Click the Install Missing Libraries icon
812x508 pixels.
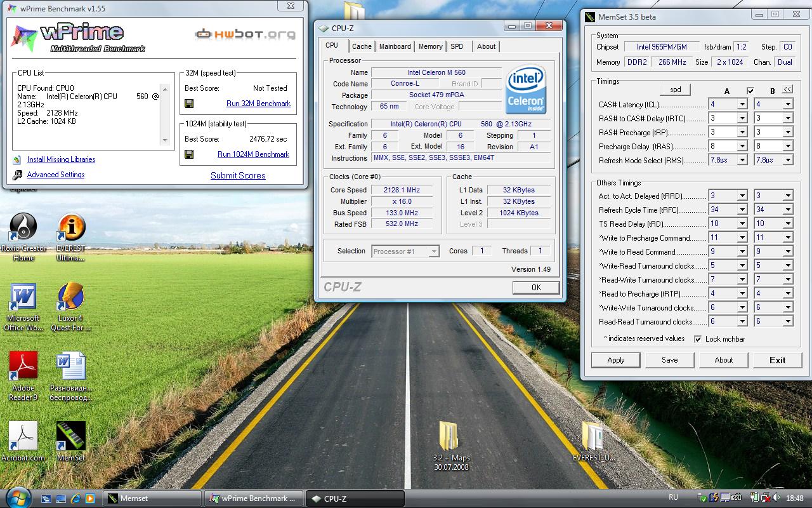coord(17,160)
